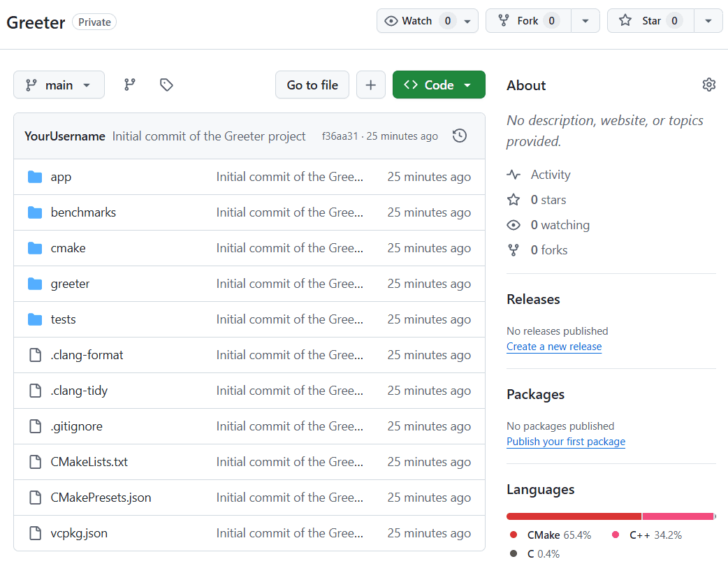Expand the Watch button dropdown arrow
This screenshot has width=728, height=573.
point(467,20)
